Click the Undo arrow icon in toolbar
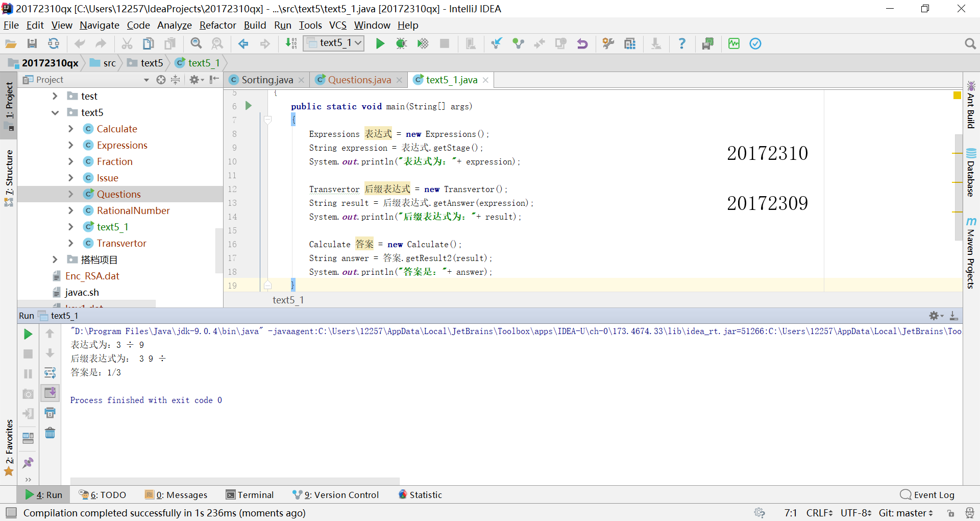980x521 pixels. pos(80,44)
